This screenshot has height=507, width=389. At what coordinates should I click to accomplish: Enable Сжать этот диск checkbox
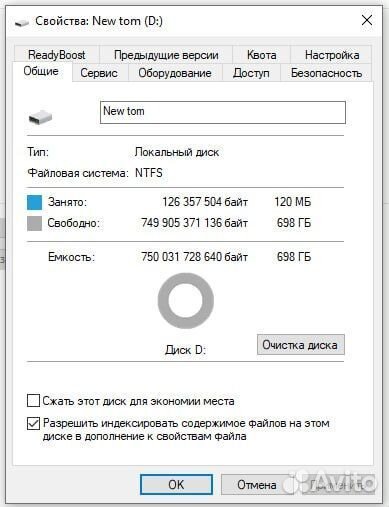pos(33,401)
